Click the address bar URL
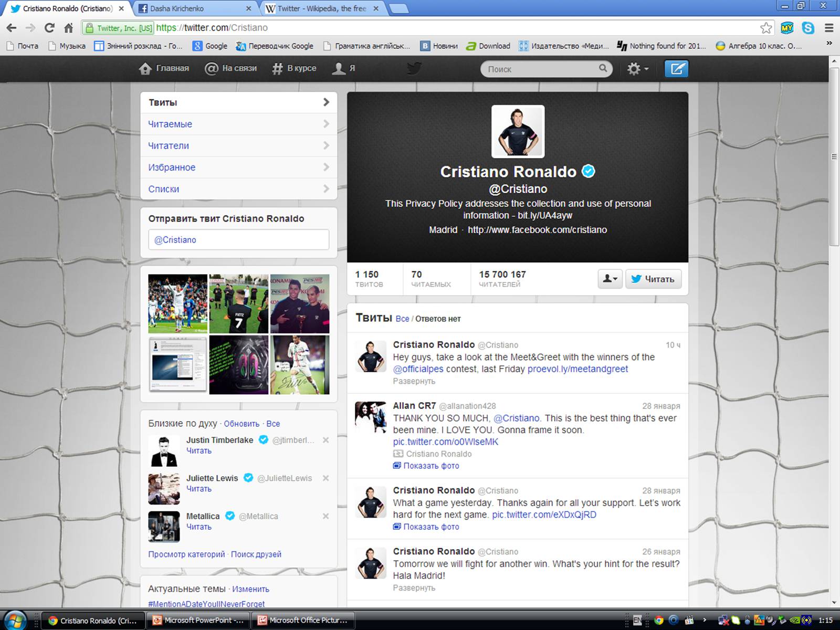Screen dimensions: 840x630 (212, 28)
